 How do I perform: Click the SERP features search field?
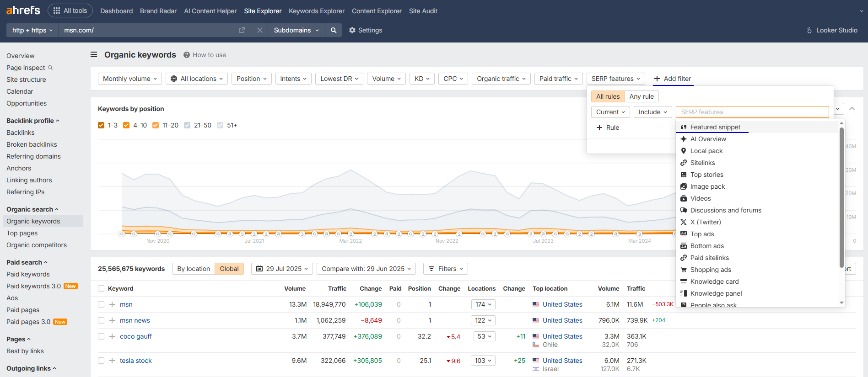[x=752, y=112]
